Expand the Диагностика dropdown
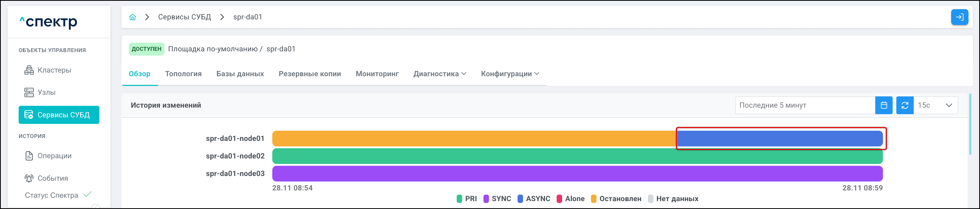The width and height of the screenshot is (980, 209). 439,74
